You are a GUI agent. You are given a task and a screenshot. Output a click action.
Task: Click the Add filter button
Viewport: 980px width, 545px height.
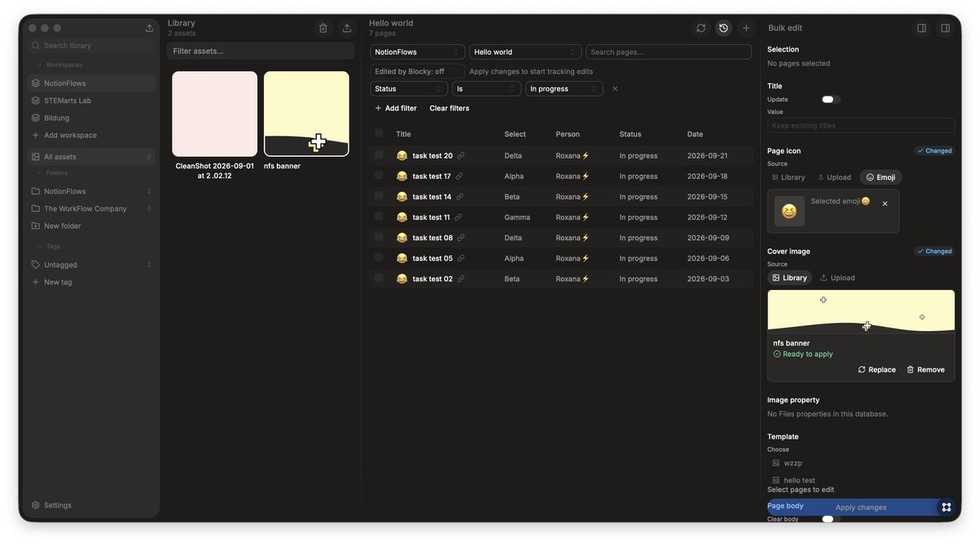(x=396, y=108)
